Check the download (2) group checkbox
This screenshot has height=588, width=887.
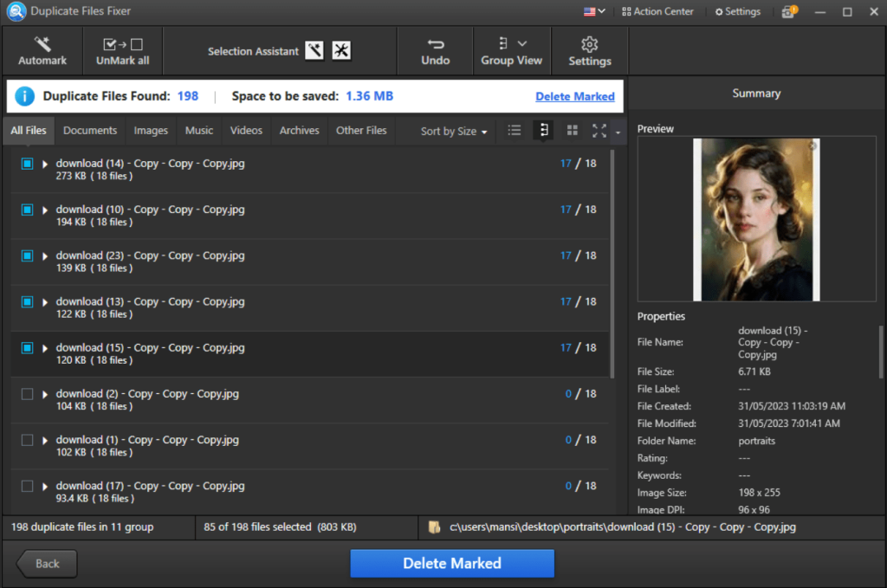pyautogui.click(x=27, y=394)
